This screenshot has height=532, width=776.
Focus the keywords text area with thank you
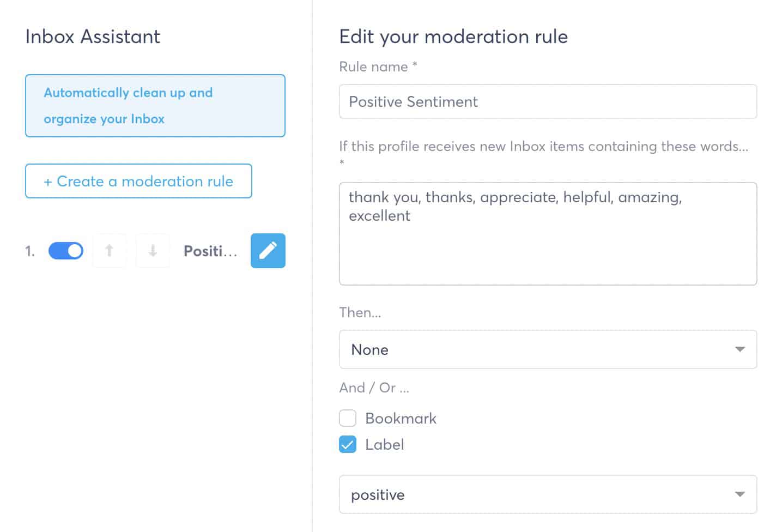[x=547, y=234]
